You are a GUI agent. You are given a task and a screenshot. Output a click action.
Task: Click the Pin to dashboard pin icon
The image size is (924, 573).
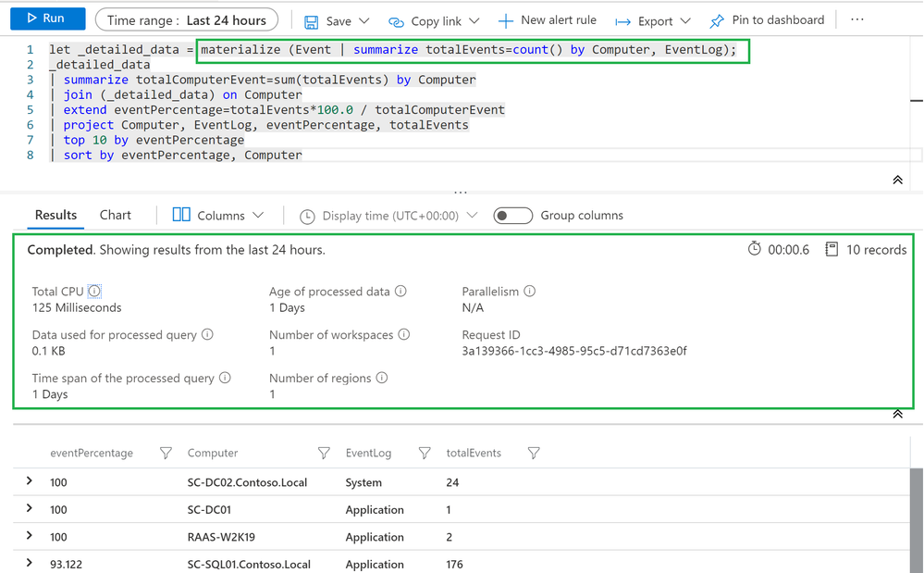(717, 21)
